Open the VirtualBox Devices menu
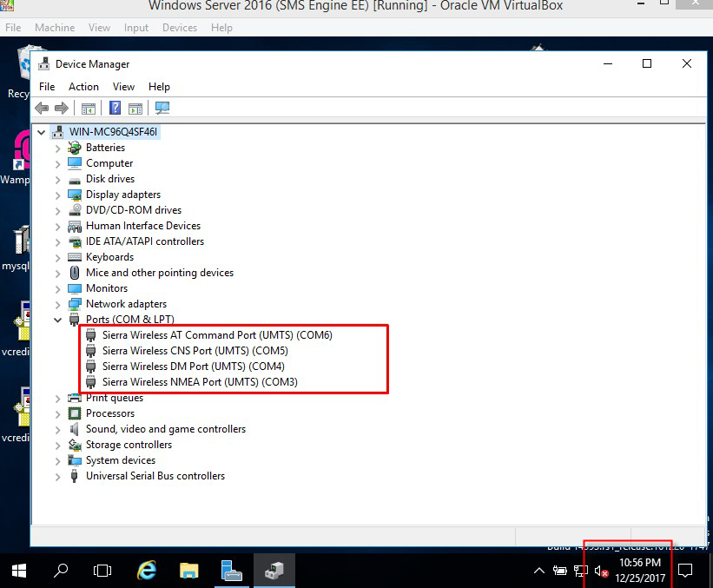 coord(179,28)
